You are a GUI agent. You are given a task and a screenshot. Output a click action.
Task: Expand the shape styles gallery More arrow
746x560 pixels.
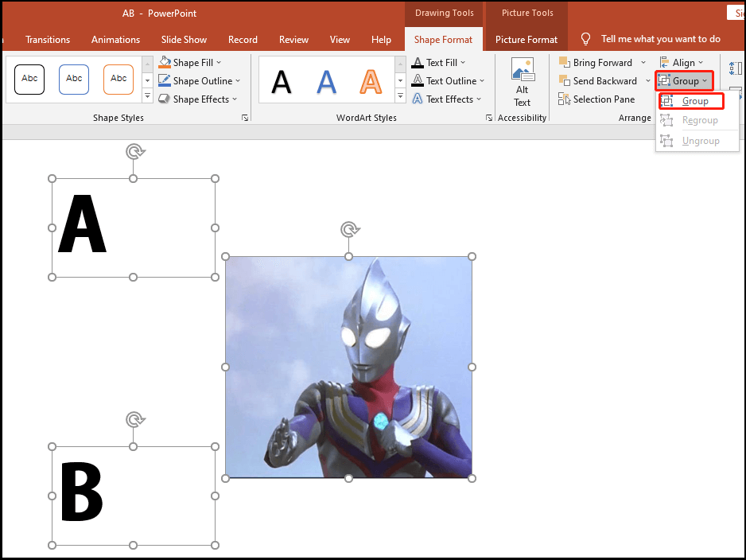(147, 96)
